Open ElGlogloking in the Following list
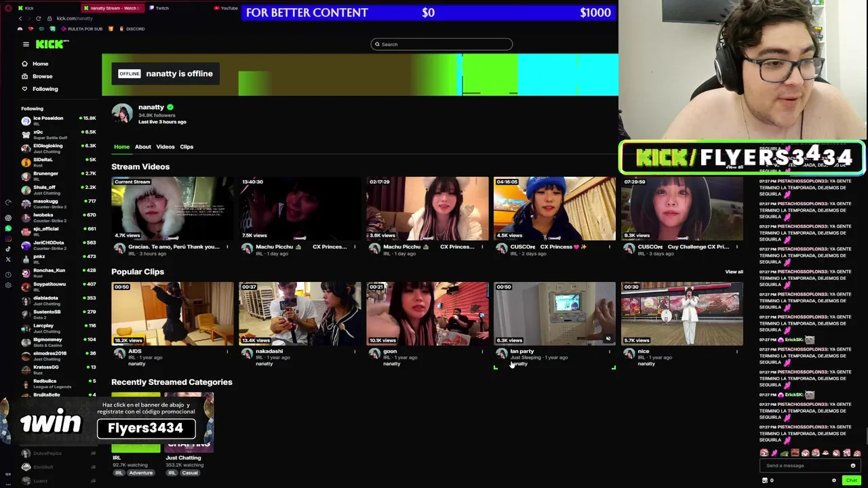The image size is (868, 488). tap(59, 148)
